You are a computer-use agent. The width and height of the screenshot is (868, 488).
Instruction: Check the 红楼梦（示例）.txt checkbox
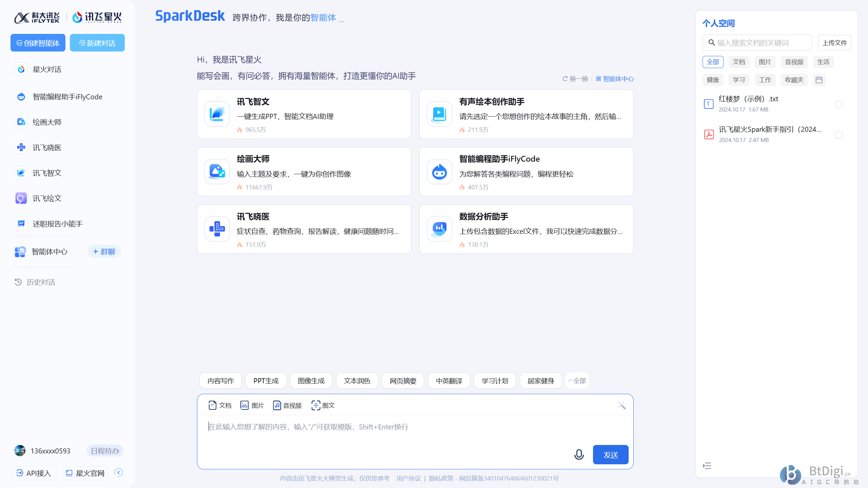coord(839,104)
